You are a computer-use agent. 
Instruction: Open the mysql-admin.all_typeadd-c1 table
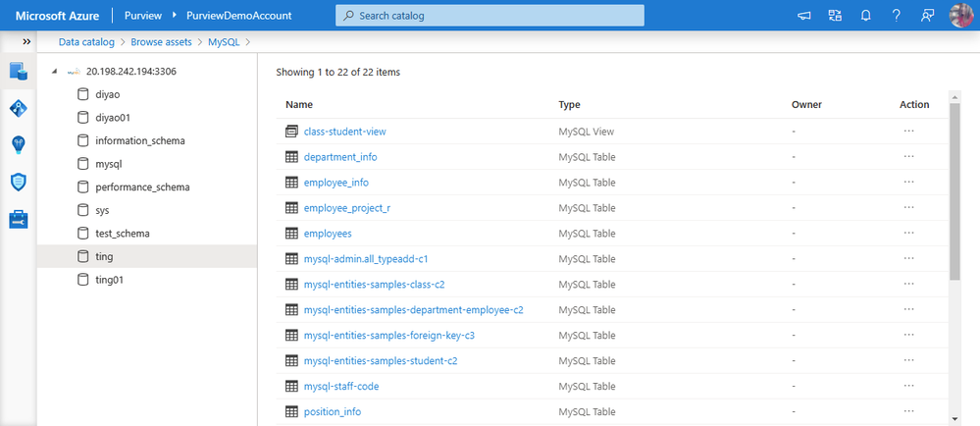click(x=366, y=259)
